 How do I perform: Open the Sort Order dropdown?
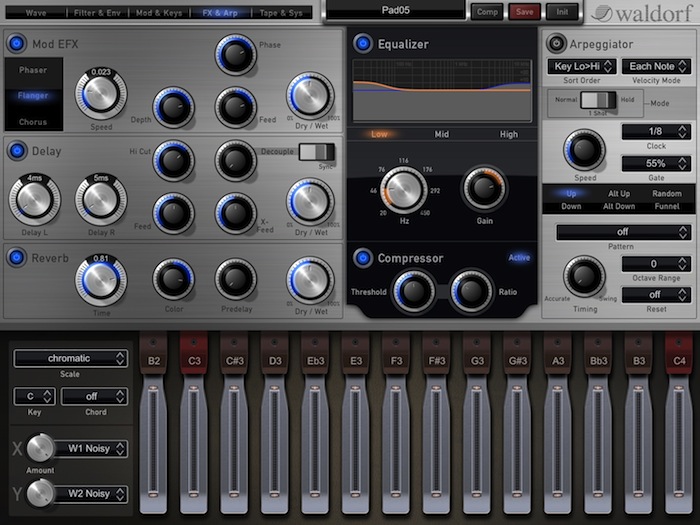click(581, 67)
